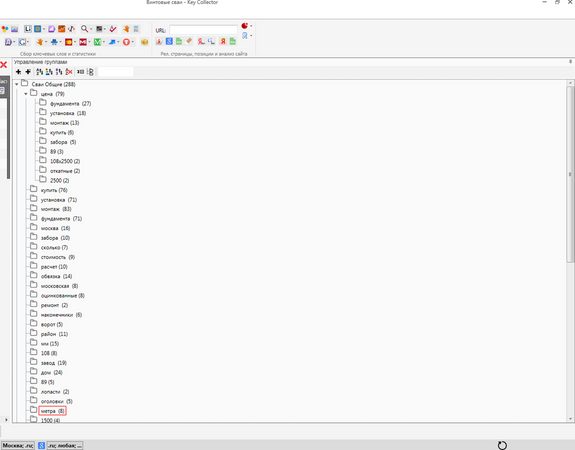Select the оцинкованные (8) group
575x450 pixels.
click(63, 296)
